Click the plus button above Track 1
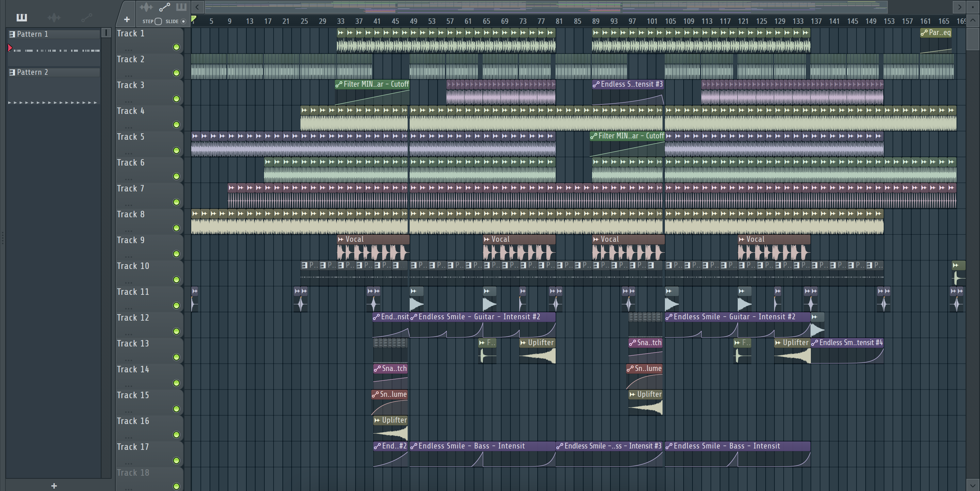The width and height of the screenshot is (980, 491). coord(127,19)
